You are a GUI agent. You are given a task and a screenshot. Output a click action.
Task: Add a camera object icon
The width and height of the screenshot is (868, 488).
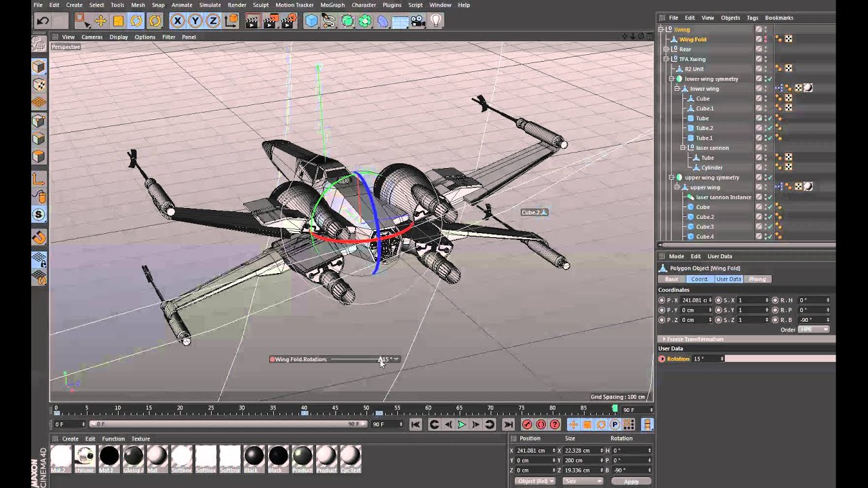pos(418,21)
